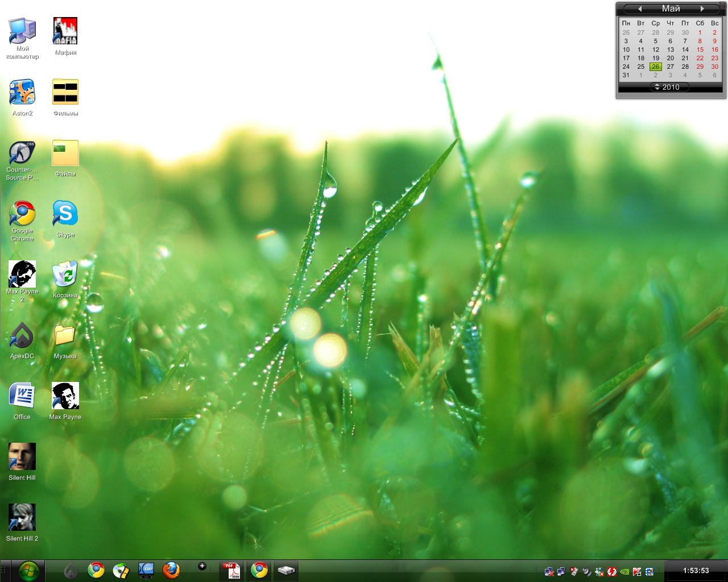Click the Kaspersky icon in system tray
This screenshot has width=728, height=582.
coord(637,571)
